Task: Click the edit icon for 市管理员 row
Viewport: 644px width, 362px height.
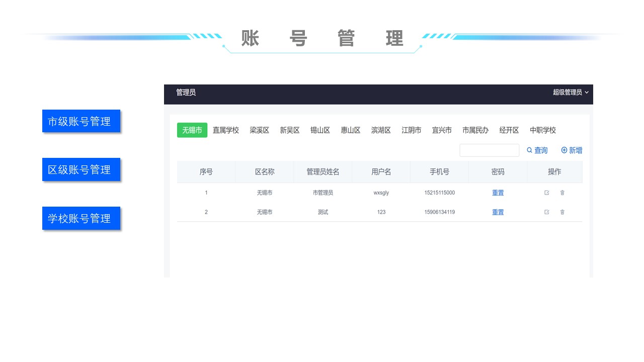Action: (x=547, y=193)
